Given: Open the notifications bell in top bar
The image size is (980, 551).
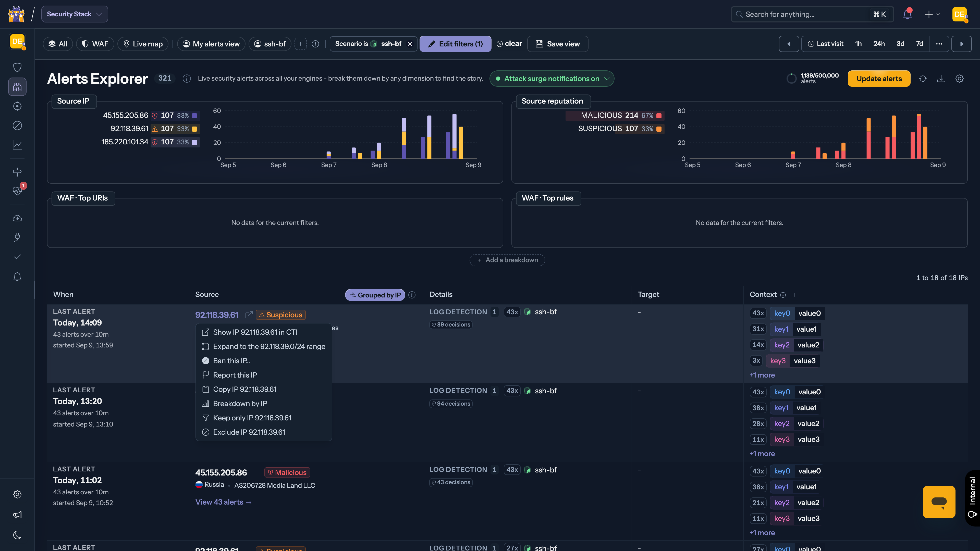Looking at the screenshot, I should click(x=907, y=14).
